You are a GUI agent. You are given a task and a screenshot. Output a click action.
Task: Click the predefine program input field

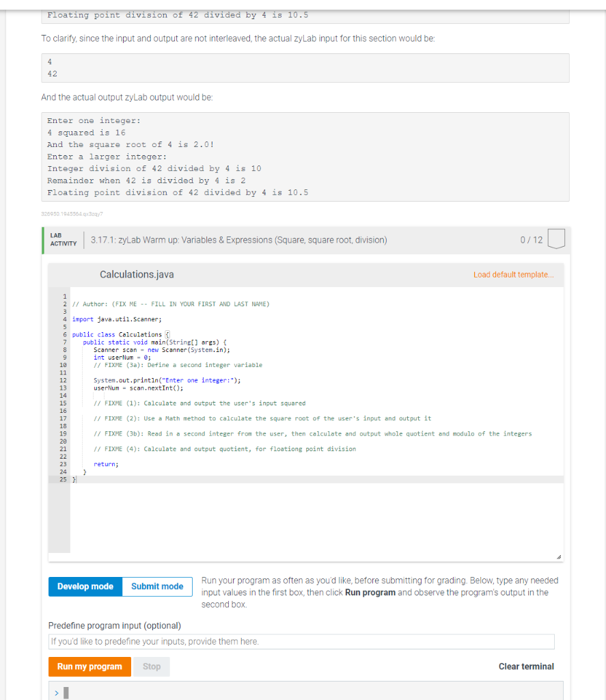point(301,641)
